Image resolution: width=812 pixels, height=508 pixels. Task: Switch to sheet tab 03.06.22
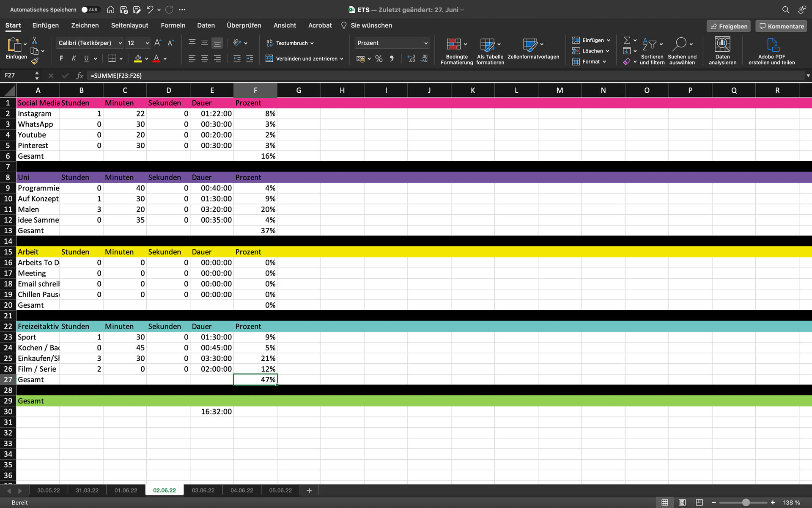203,490
